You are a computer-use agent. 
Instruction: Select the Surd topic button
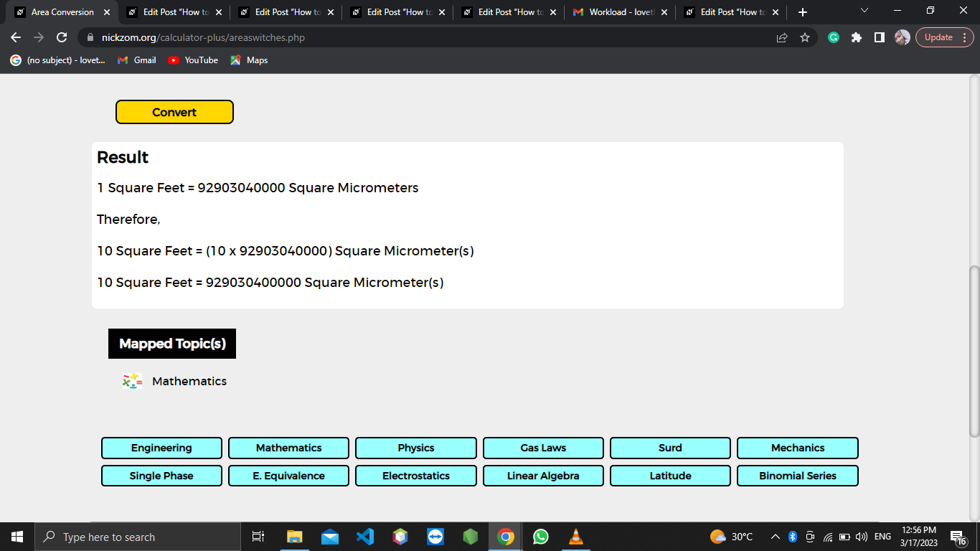670,448
